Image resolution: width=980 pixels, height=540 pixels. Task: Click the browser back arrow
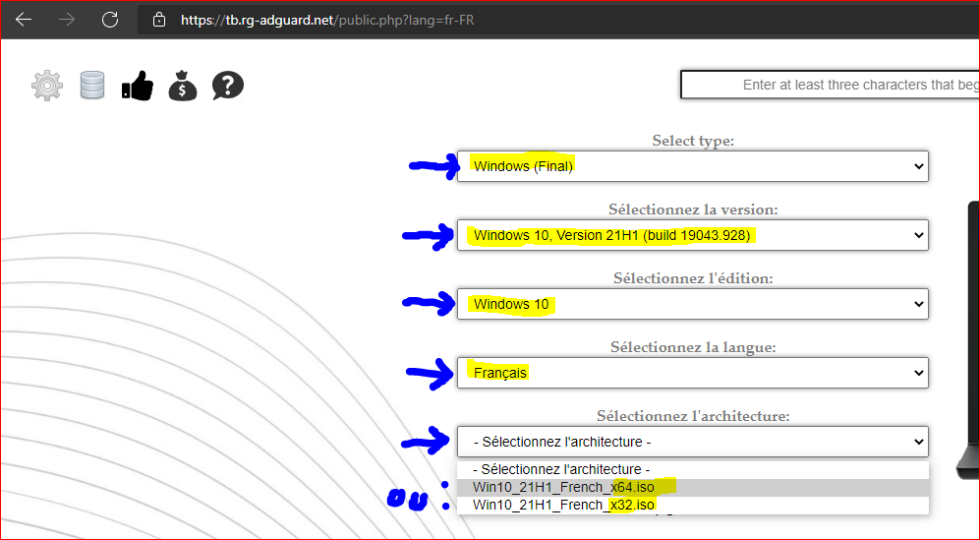[x=24, y=20]
